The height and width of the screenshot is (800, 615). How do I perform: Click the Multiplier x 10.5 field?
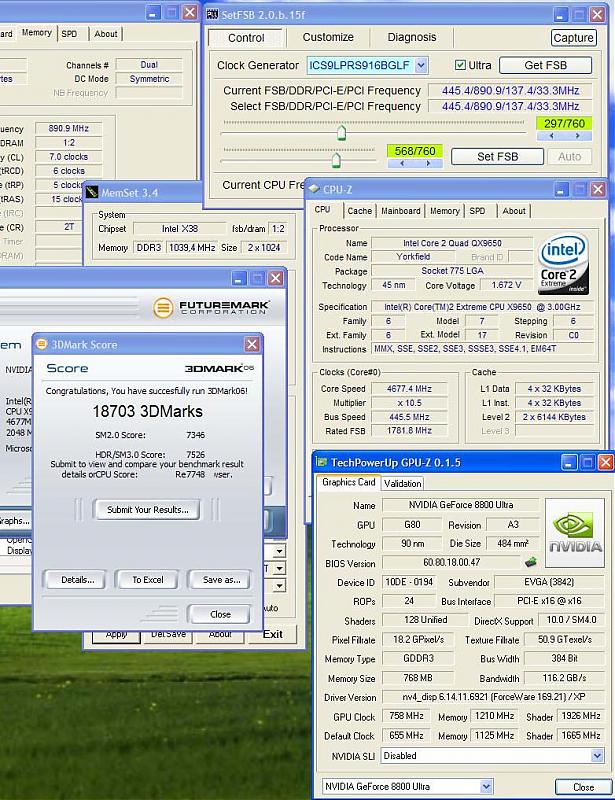[x=409, y=403]
